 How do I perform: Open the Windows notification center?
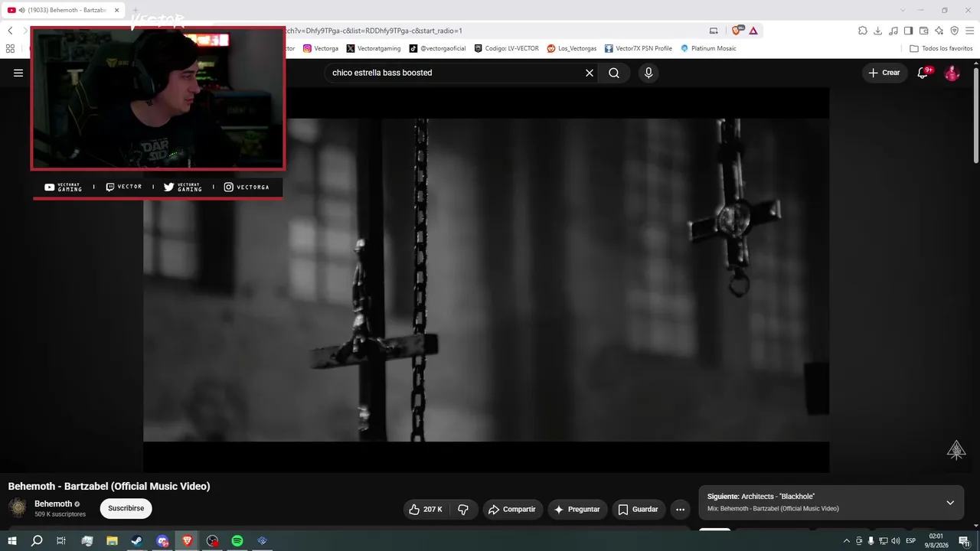964,541
